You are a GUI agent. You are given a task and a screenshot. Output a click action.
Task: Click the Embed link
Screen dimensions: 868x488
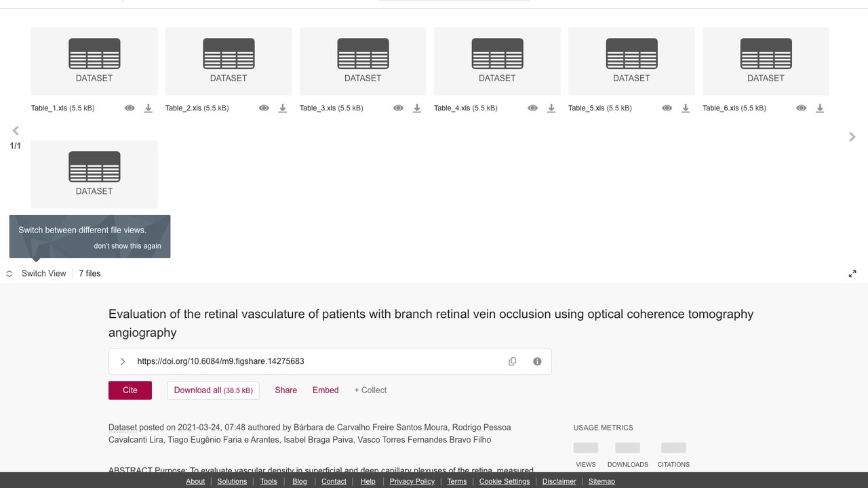click(325, 390)
